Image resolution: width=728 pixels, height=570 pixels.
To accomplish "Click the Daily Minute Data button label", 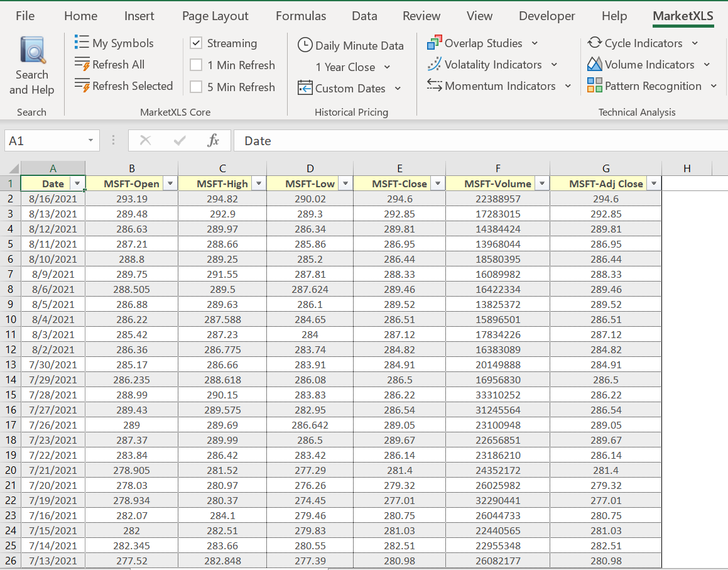I will click(x=359, y=45).
